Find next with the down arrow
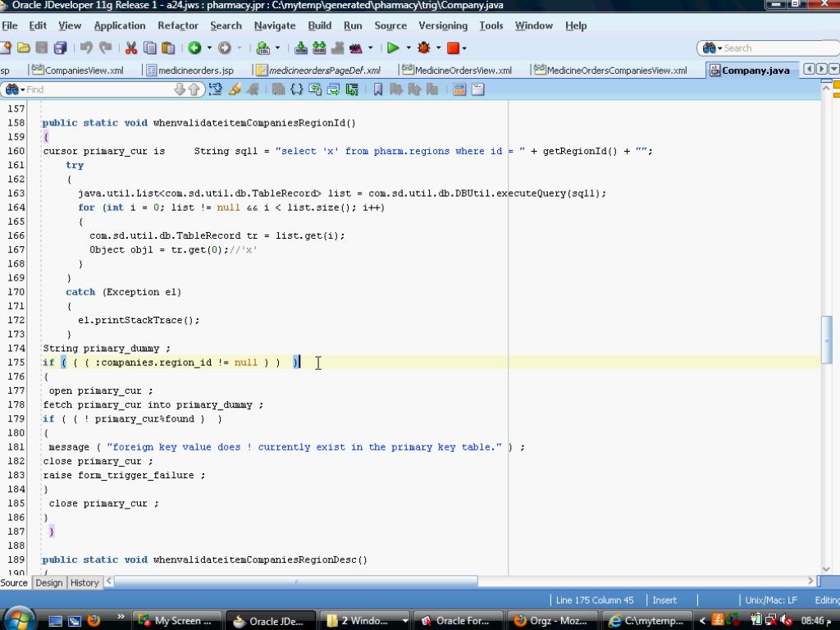The width and height of the screenshot is (840, 630). coord(180,89)
